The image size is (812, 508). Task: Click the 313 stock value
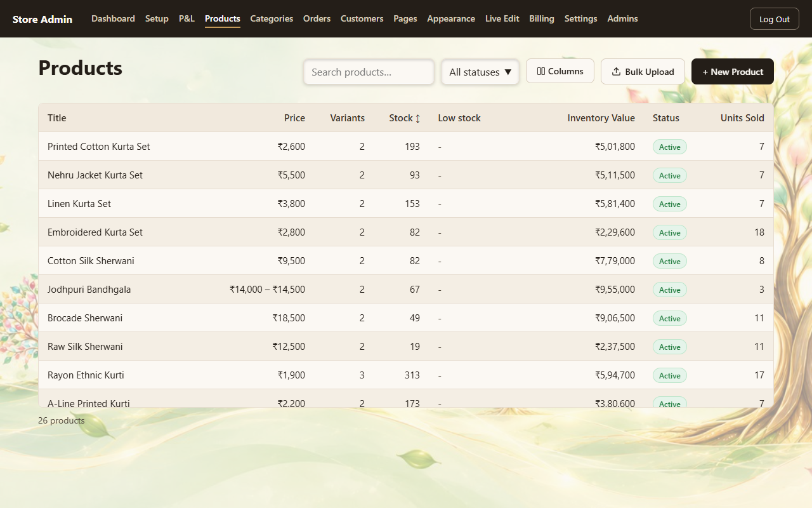point(412,375)
